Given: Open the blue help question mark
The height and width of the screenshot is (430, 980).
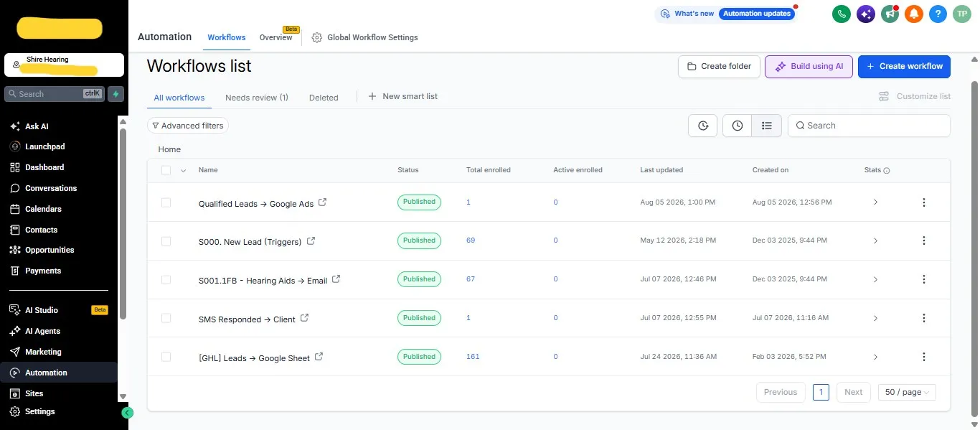Looking at the screenshot, I should (x=938, y=14).
